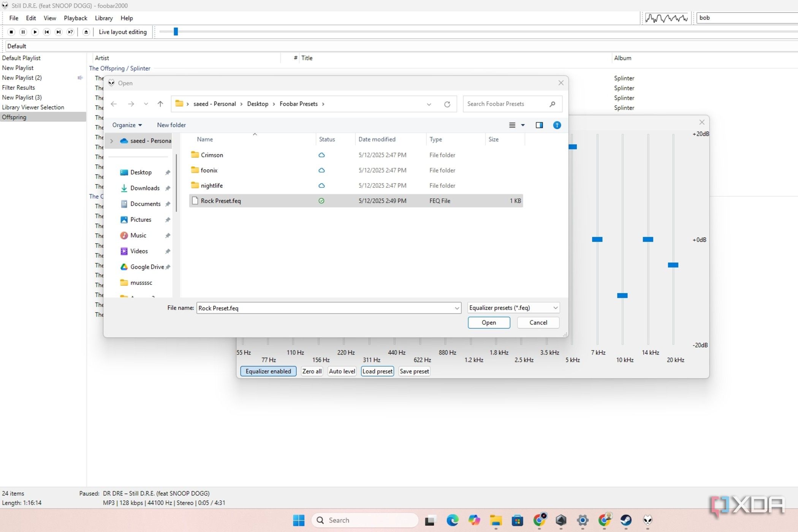This screenshot has width=798, height=532.
Task: Expand chevron after Foobar Presets in path
Action: tap(323, 104)
